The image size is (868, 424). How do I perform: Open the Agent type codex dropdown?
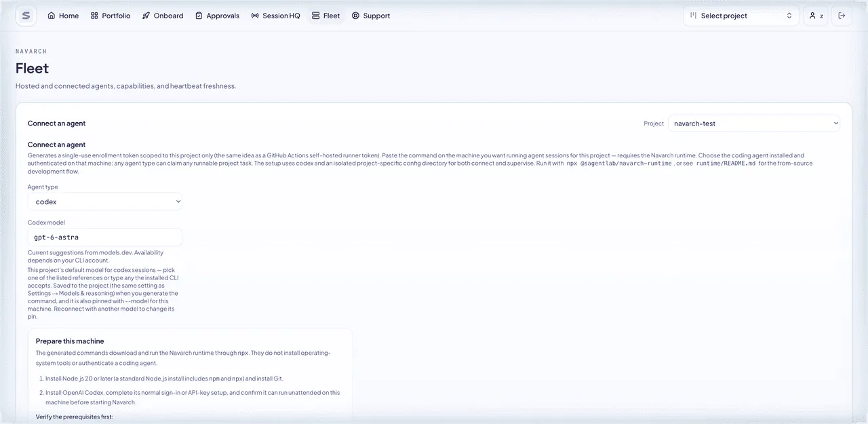(x=105, y=201)
